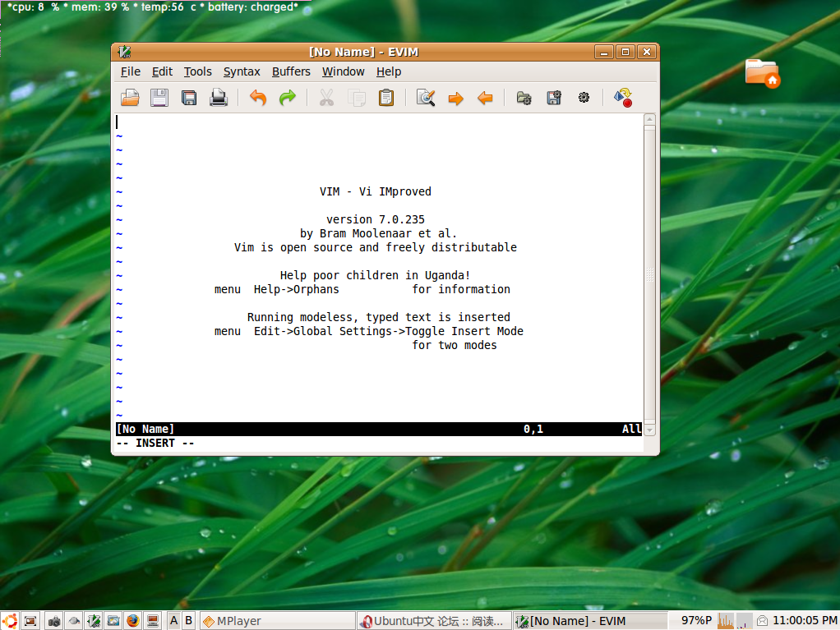The image size is (840, 630).
Task: Click the scrollbar down arrow in EVIM
Action: point(649,430)
